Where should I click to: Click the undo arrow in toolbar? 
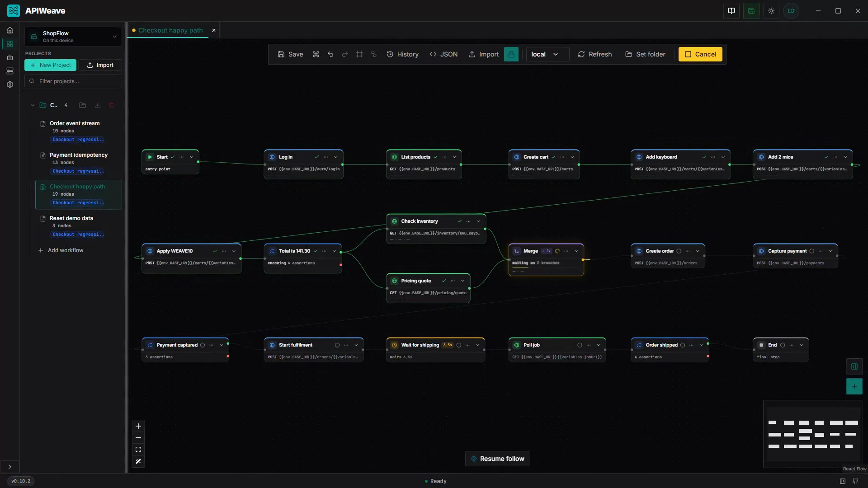click(x=330, y=54)
